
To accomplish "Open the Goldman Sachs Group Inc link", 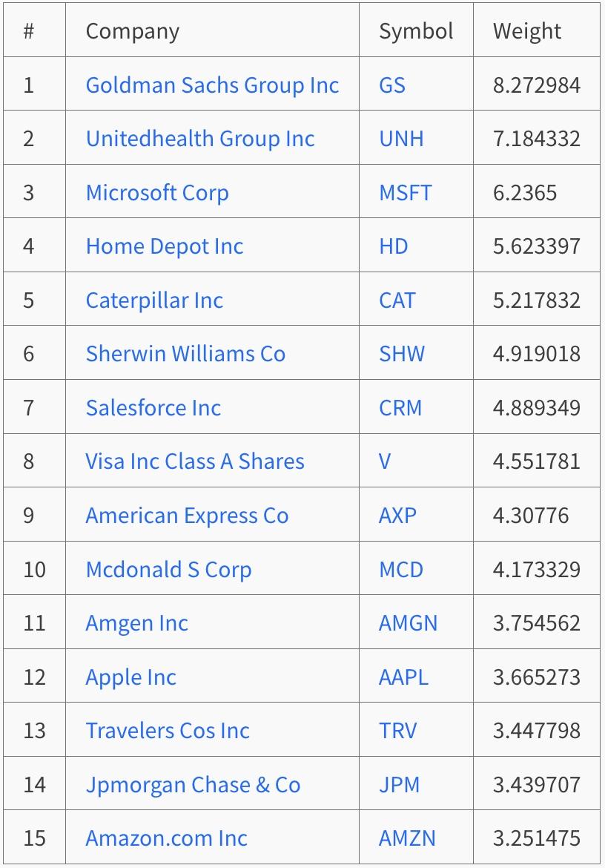I will [212, 85].
